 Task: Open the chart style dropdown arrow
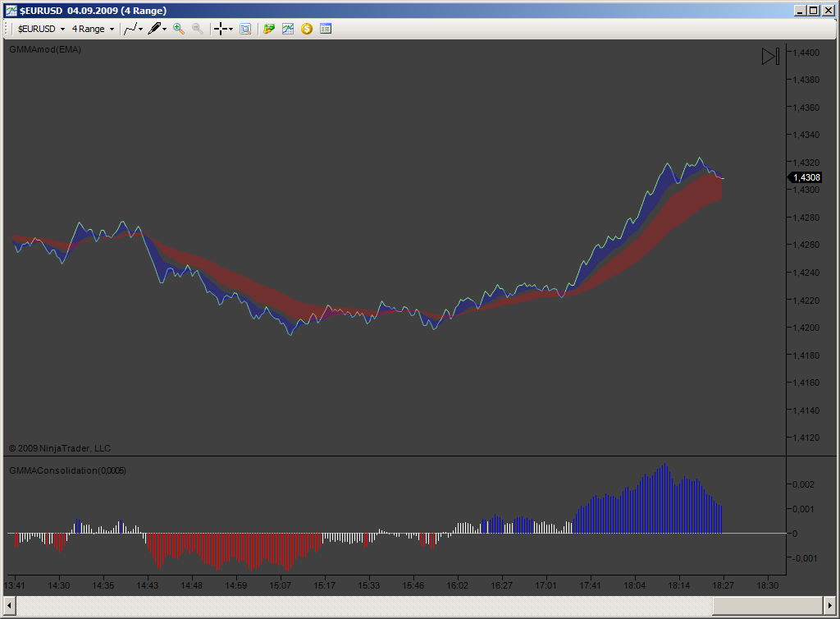[141, 29]
